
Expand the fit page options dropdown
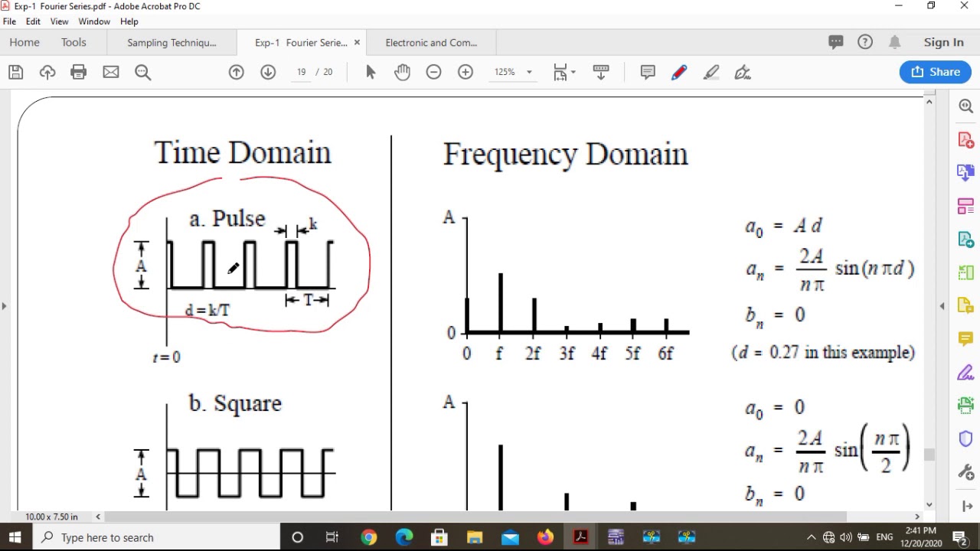(x=573, y=73)
